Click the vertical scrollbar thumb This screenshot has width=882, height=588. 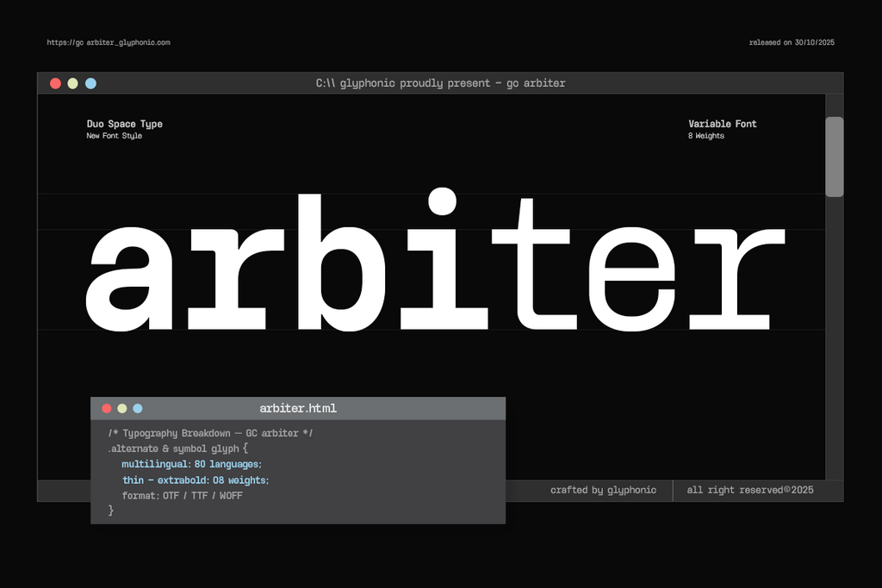[834, 157]
